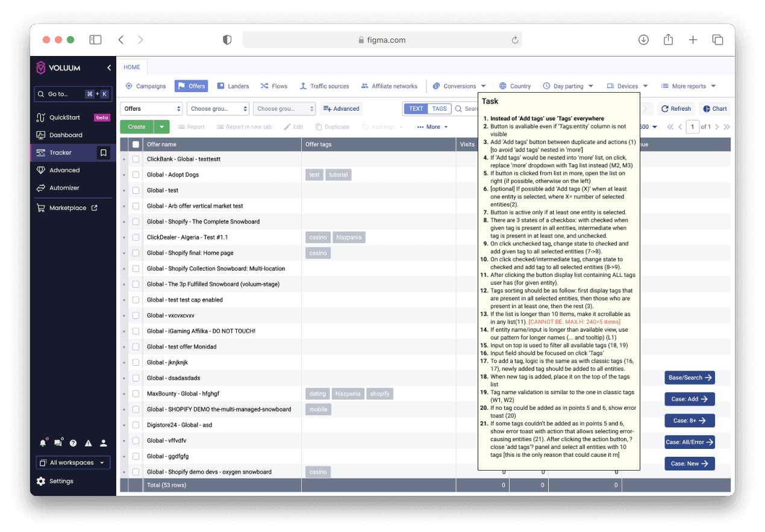The image size is (765, 532).
Task: Open the Campaigns report view
Action: pyautogui.click(x=145, y=86)
